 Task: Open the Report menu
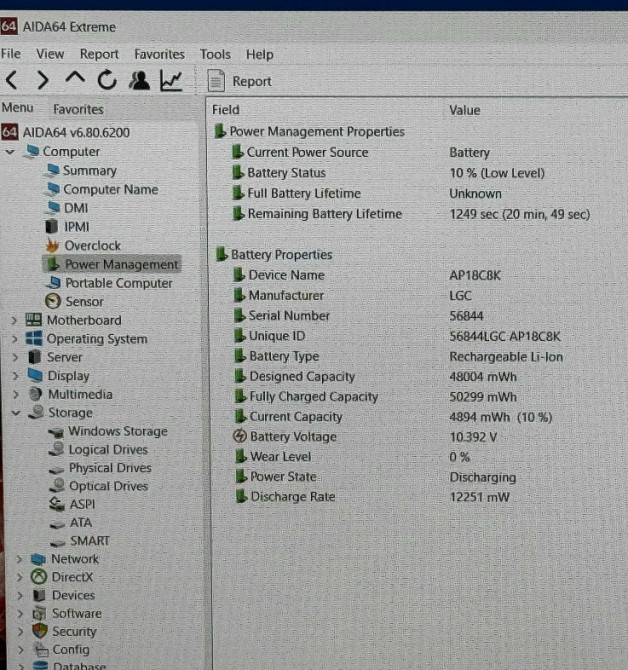(99, 54)
